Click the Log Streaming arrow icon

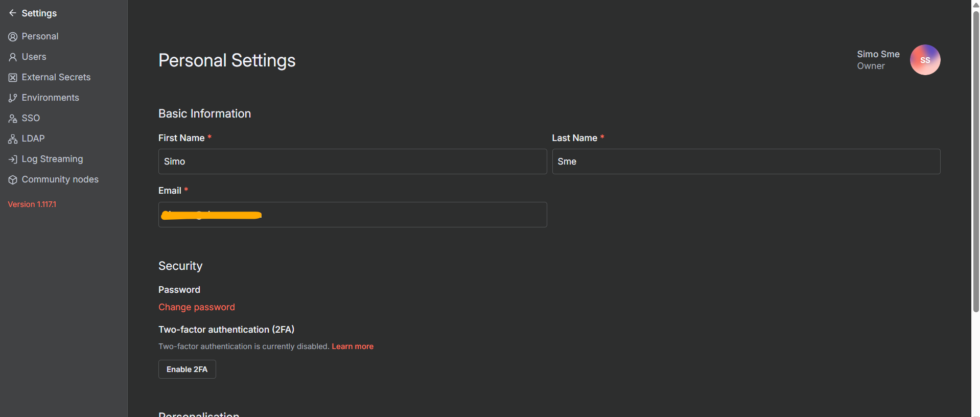pos(13,159)
